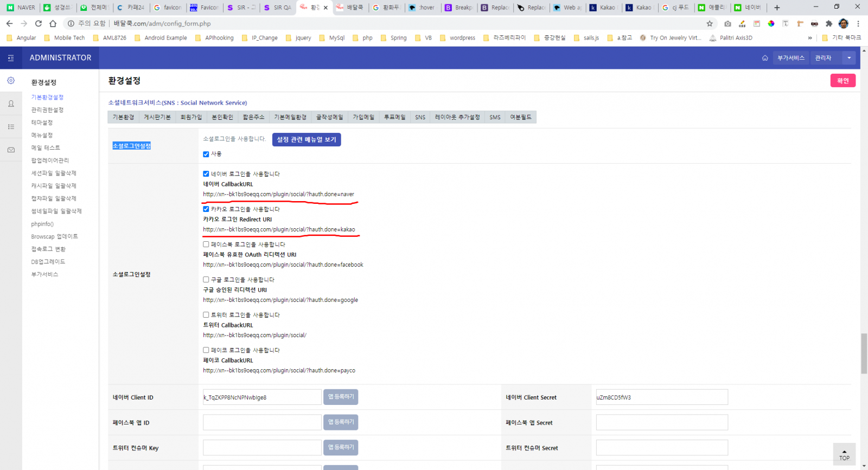Focus the 네이버 Client ID input field
868x470 pixels.
[x=262, y=397]
